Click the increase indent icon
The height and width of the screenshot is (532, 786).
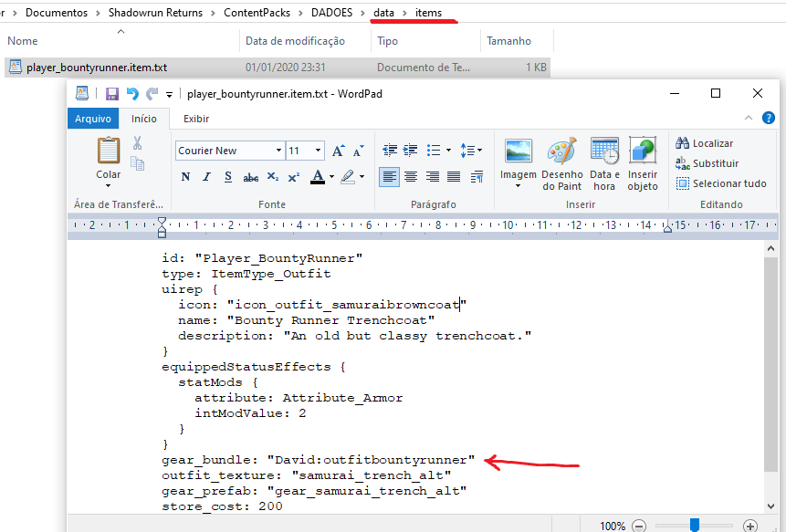(x=410, y=150)
